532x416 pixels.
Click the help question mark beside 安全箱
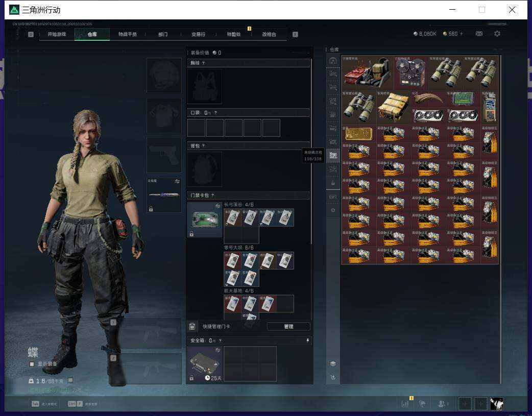click(220, 340)
